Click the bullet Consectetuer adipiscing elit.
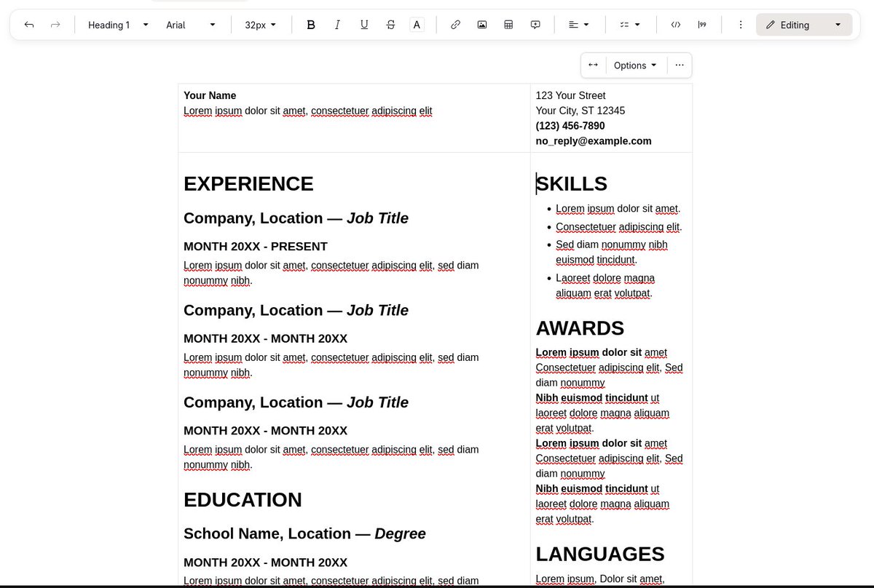The width and height of the screenshot is (874, 588). [x=619, y=226]
